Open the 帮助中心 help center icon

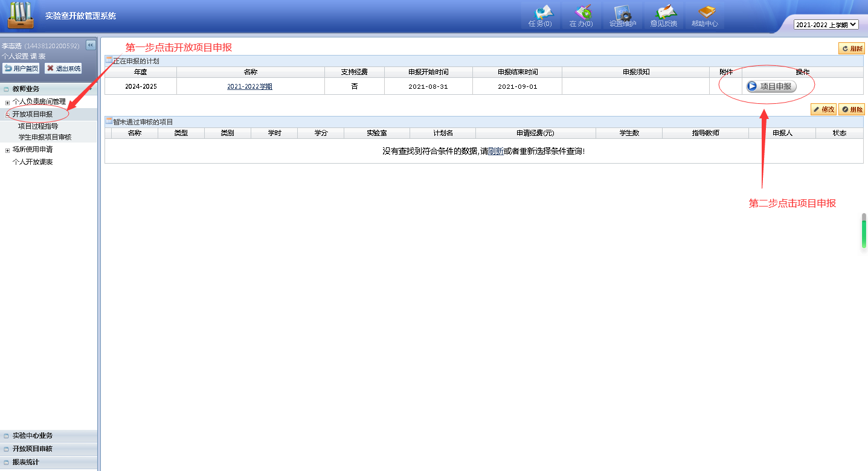tap(704, 16)
